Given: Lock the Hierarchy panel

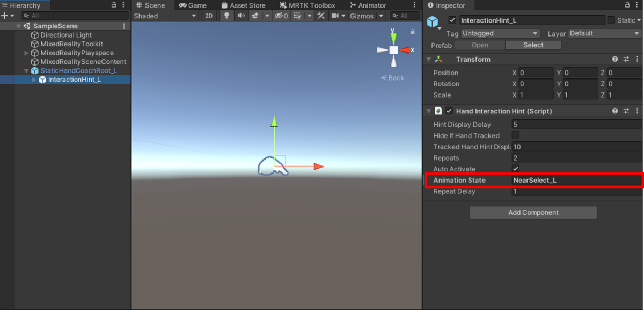Looking at the screenshot, I should click(x=114, y=5).
